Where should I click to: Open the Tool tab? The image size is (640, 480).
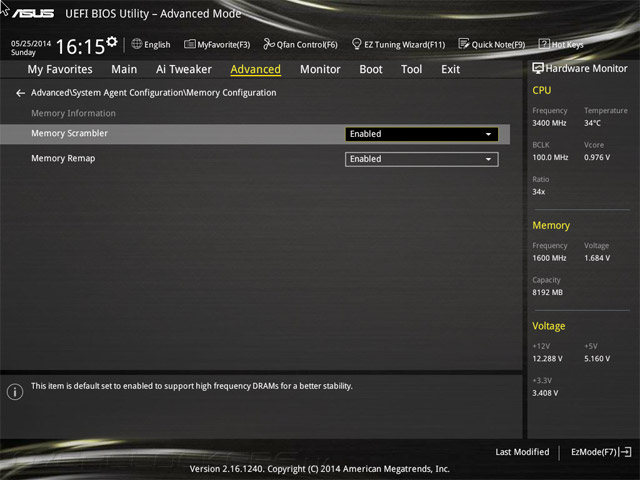pos(411,69)
